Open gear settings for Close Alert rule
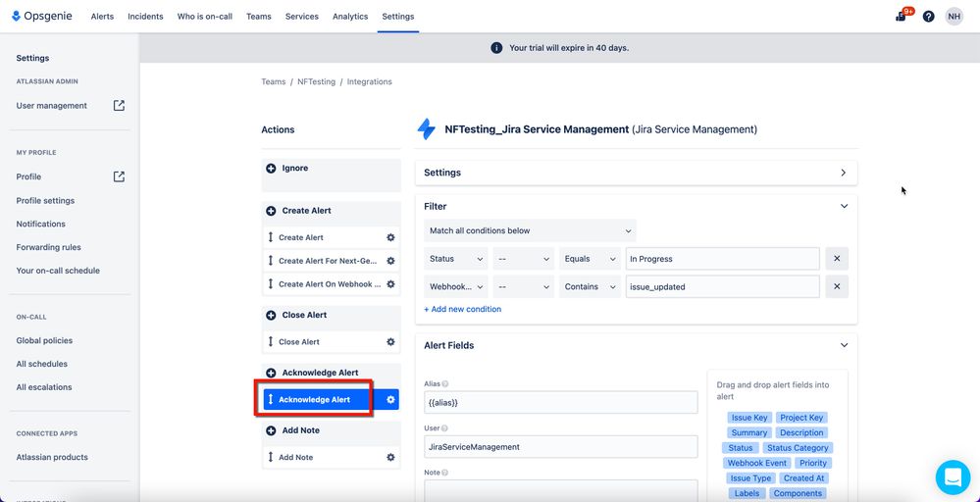This screenshot has width=980, height=502. pos(390,341)
